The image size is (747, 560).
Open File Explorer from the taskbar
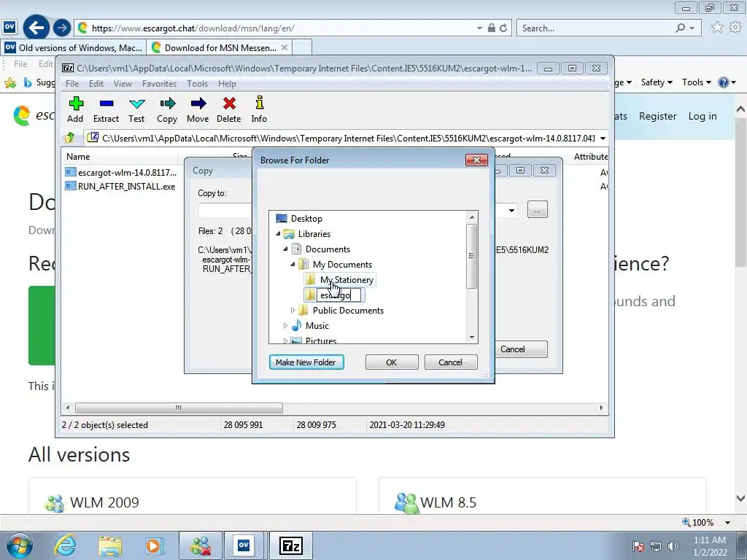110,545
